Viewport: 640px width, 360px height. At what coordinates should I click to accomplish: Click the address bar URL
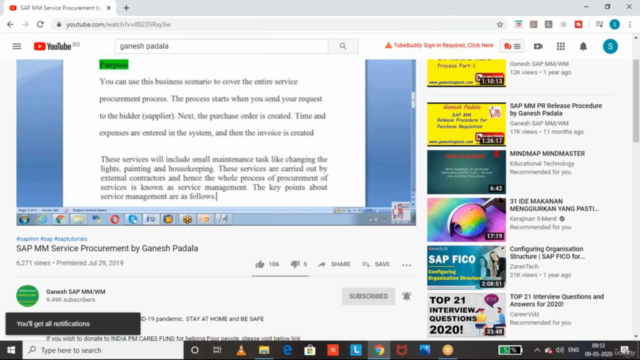coord(118,24)
